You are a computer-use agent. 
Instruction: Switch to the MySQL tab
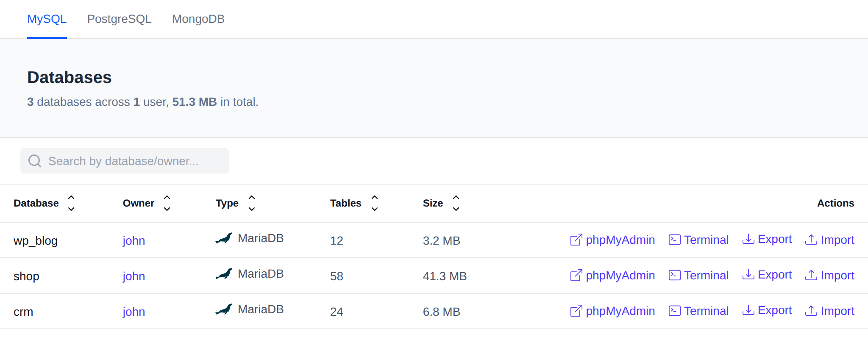click(x=47, y=19)
